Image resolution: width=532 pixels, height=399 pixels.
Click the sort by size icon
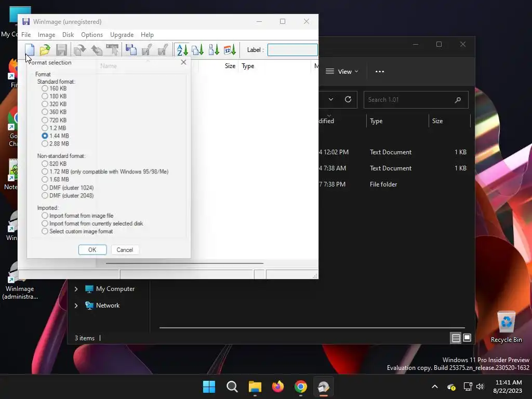(214, 50)
